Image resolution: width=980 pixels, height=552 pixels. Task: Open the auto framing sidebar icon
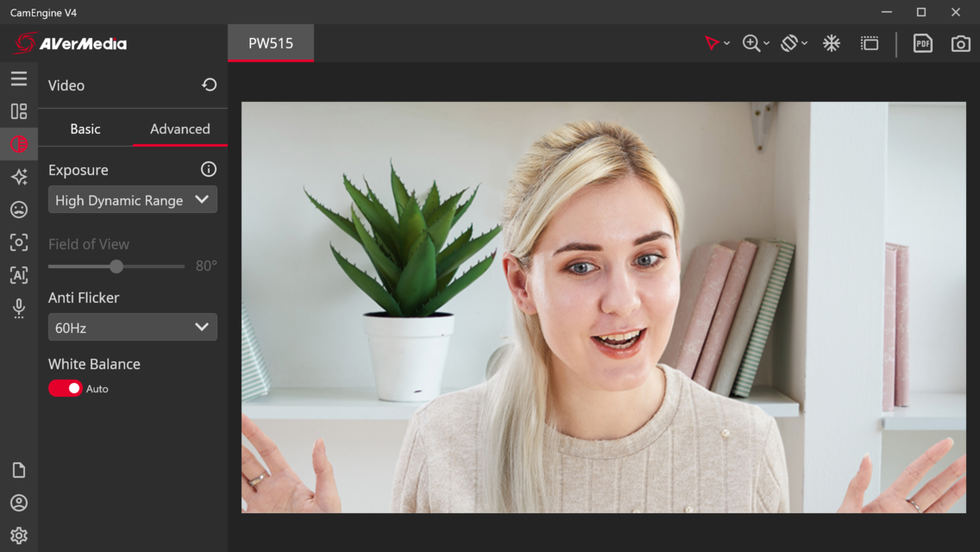point(19,242)
